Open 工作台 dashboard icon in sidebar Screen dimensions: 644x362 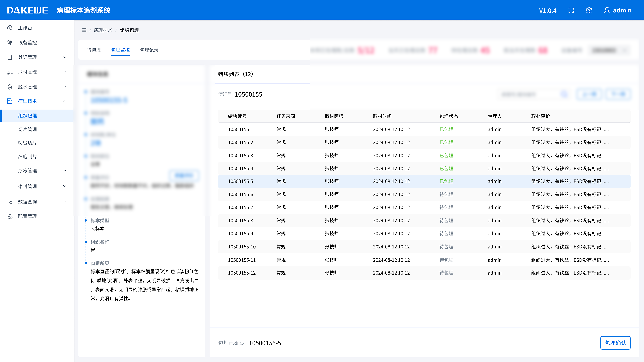pyautogui.click(x=10, y=28)
